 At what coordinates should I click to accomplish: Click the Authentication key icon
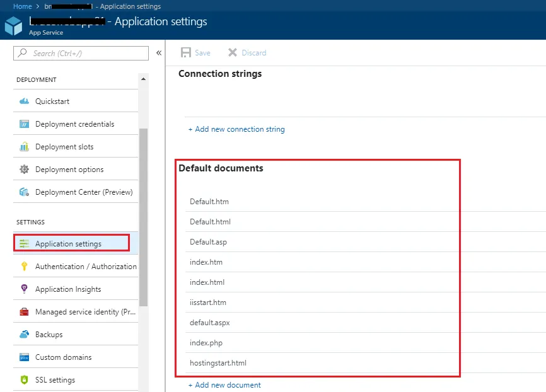[24, 267]
